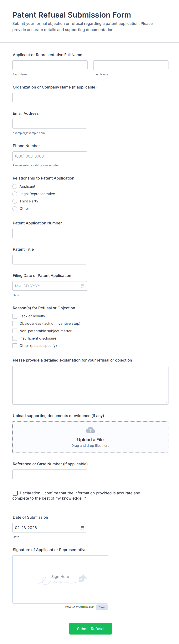The image size is (179, 644).
Task: Open the Filing Date calendar picker icon
Action: click(82, 286)
